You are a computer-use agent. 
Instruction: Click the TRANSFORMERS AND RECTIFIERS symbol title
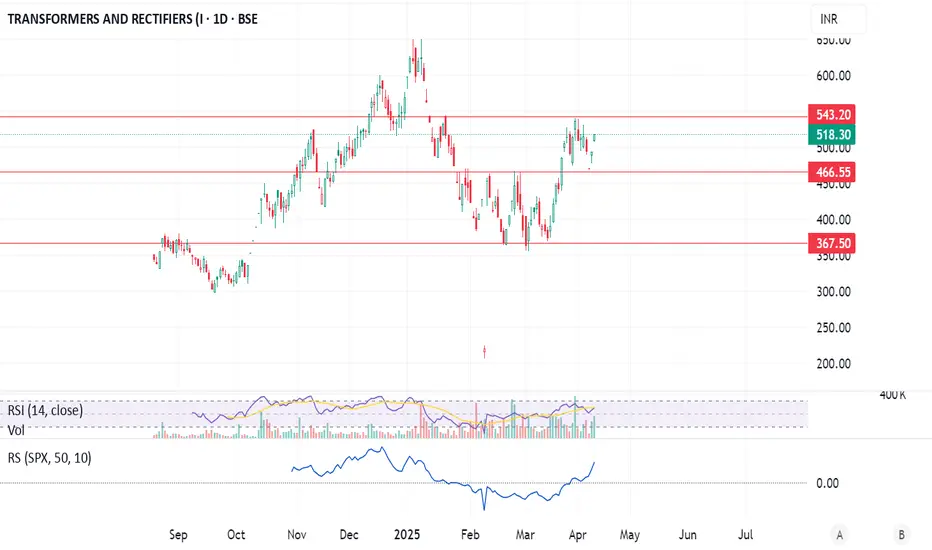(132, 19)
